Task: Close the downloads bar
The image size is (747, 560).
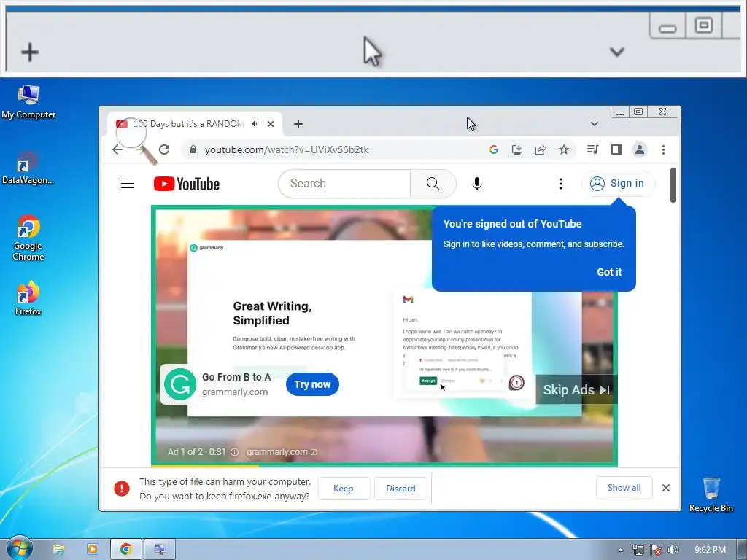Action: click(x=665, y=488)
